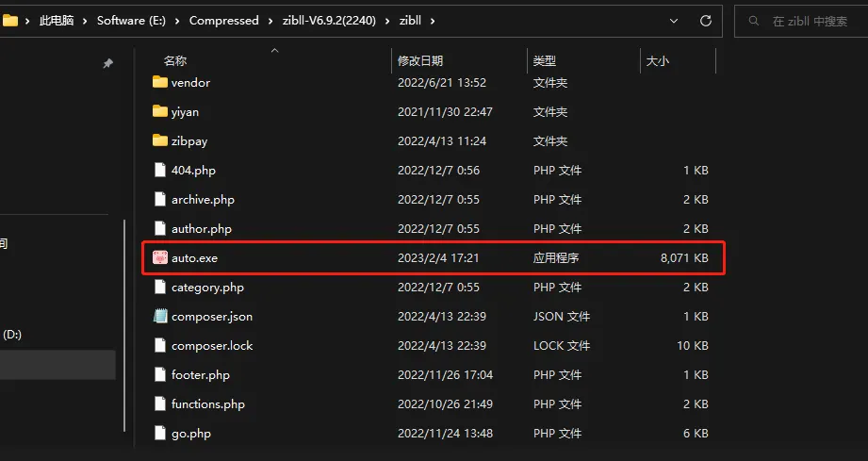
Task: Go to Software (E:) breadcrumb
Action: (131, 21)
